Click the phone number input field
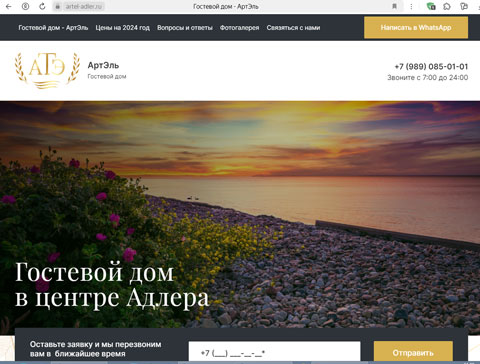This screenshot has width=480, height=364. (x=274, y=352)
